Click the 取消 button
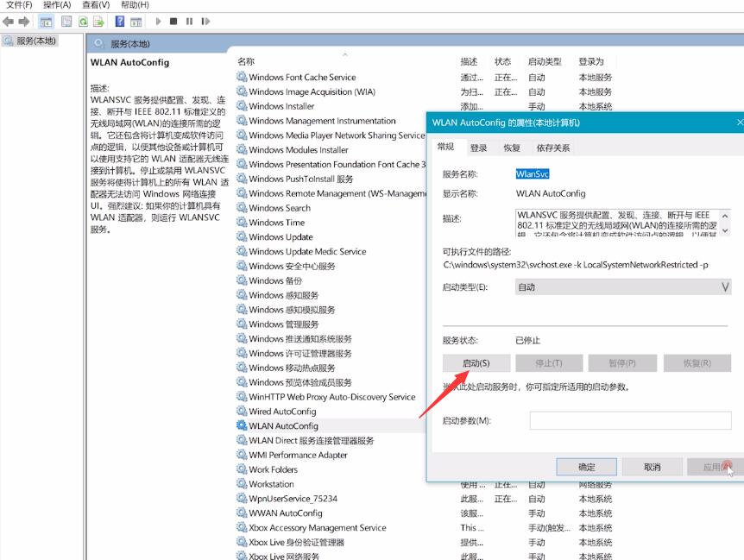The image size is (744, 560). click(x=653, y=467)
